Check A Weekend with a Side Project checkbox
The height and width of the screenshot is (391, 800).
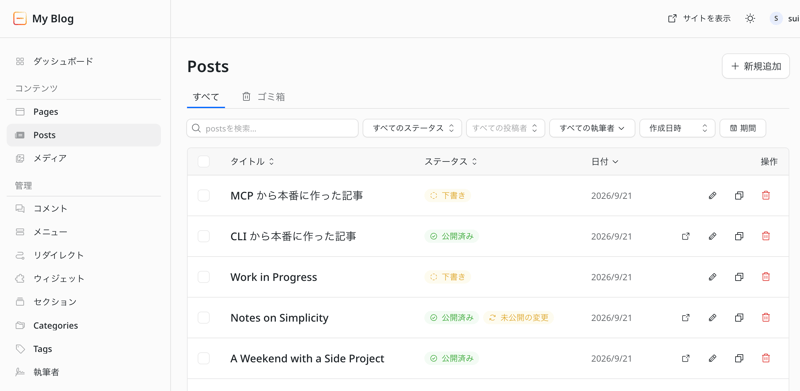(x=204, y=358)
